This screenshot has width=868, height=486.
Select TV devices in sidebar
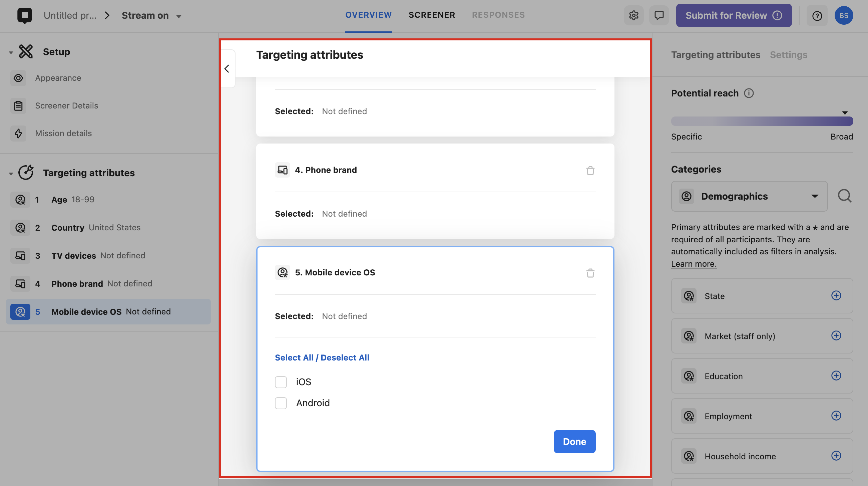click(x=108, y=256)
